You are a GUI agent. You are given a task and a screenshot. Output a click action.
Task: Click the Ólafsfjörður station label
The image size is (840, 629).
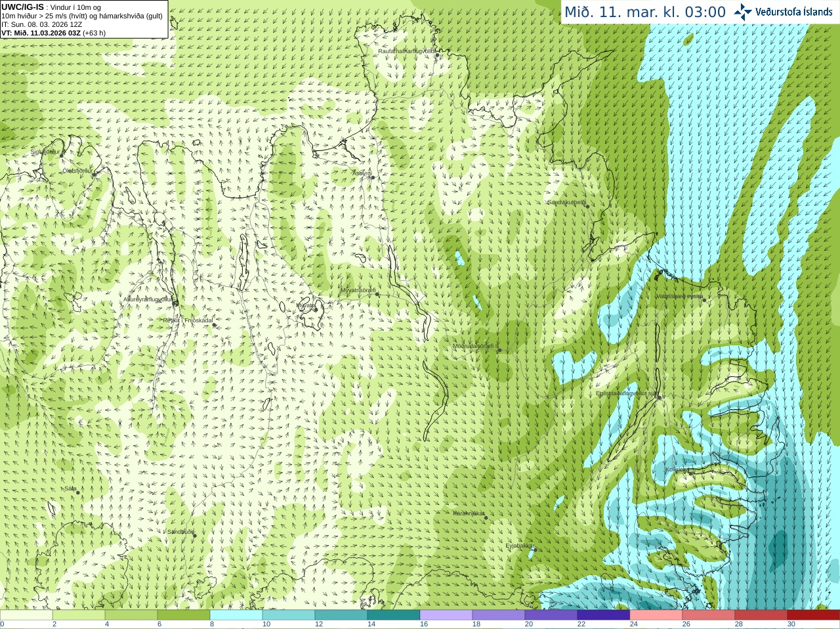pos(77,171)
